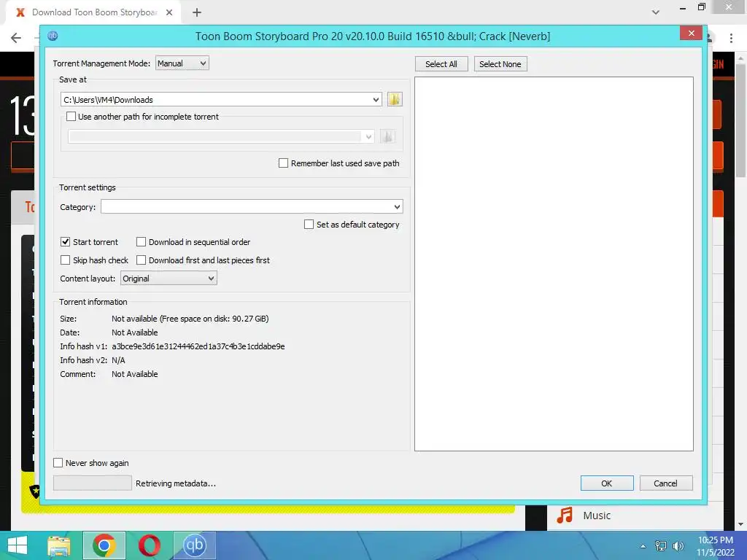Cancel the add torrent dialog
This screenshot has height=560, width=747.
pyautogui.click(x=666, y=483)
